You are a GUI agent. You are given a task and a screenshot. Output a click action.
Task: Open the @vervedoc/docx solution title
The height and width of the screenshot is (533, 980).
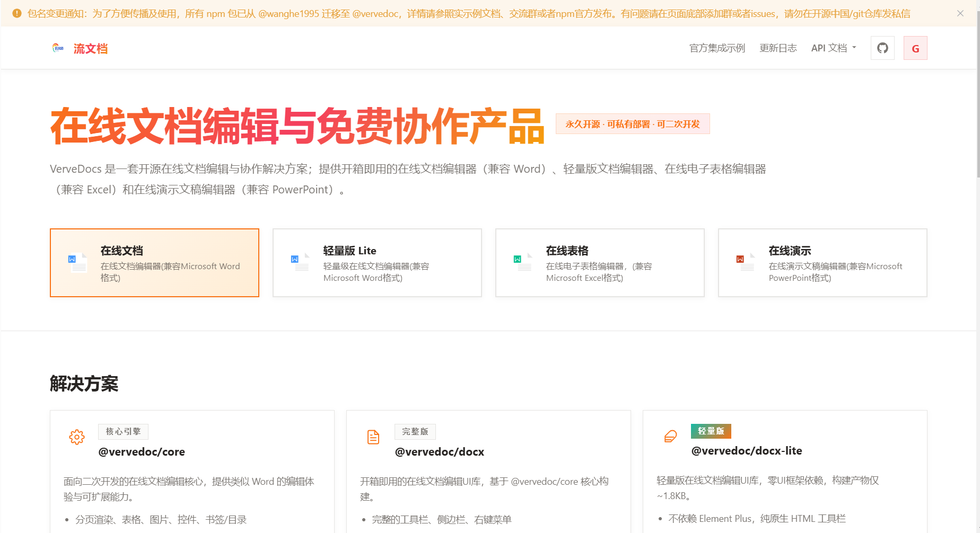point(440,452)
